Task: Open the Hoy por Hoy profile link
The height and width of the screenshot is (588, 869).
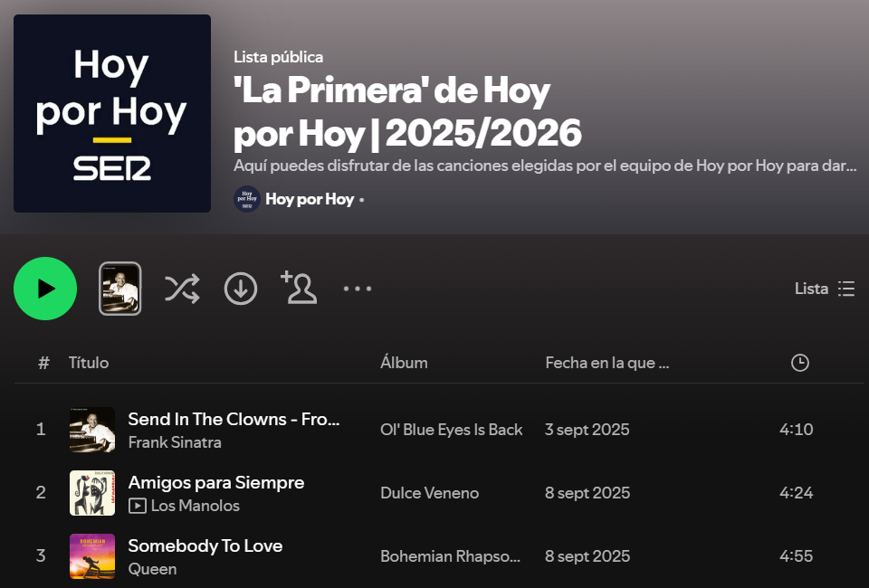Action: (x=310, y=199)
